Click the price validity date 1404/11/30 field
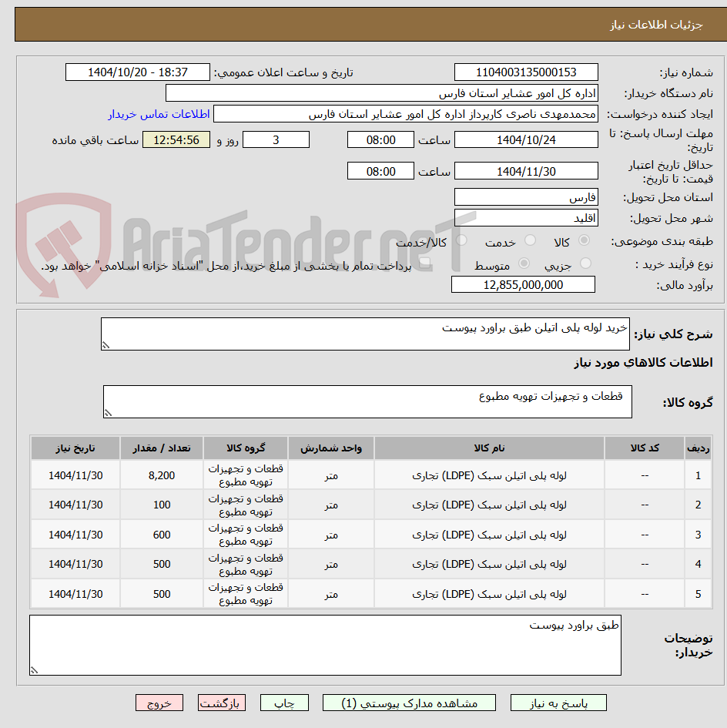The width and height of the screenshot is (727, 728). coord(526,171)
